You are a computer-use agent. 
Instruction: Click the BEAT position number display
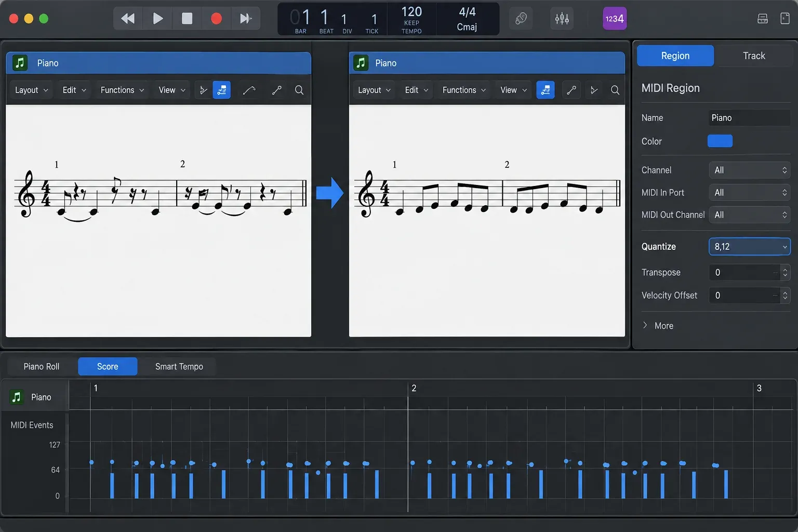point(324,18)
